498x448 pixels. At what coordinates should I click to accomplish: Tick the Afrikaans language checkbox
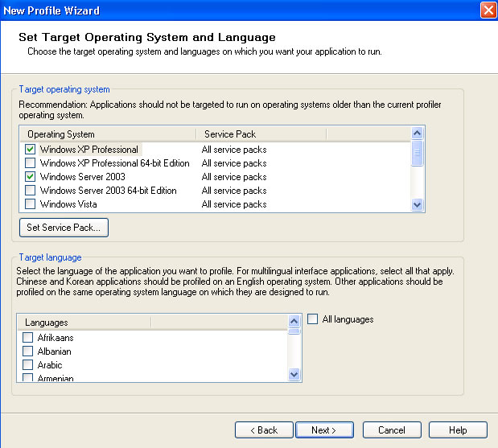[27, 337]
